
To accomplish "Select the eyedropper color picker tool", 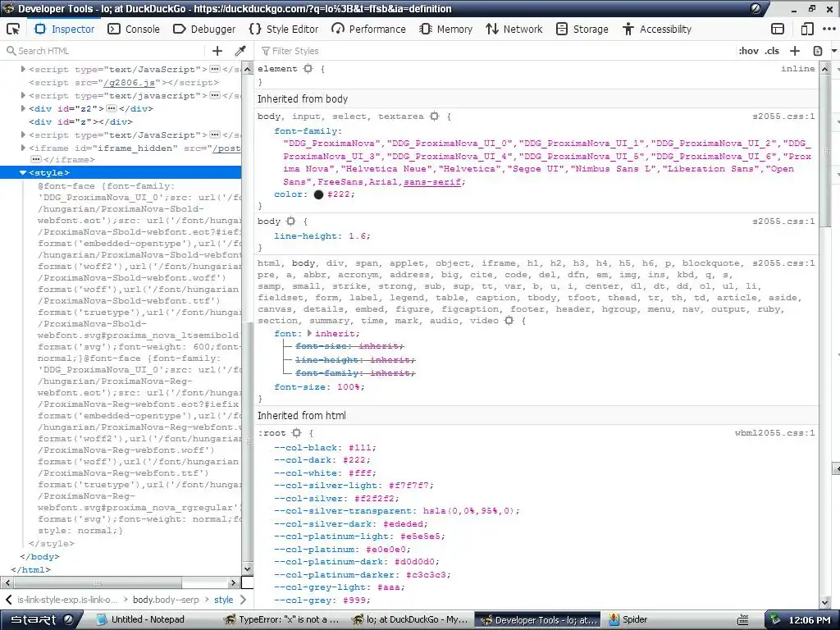I will (240, 51).
